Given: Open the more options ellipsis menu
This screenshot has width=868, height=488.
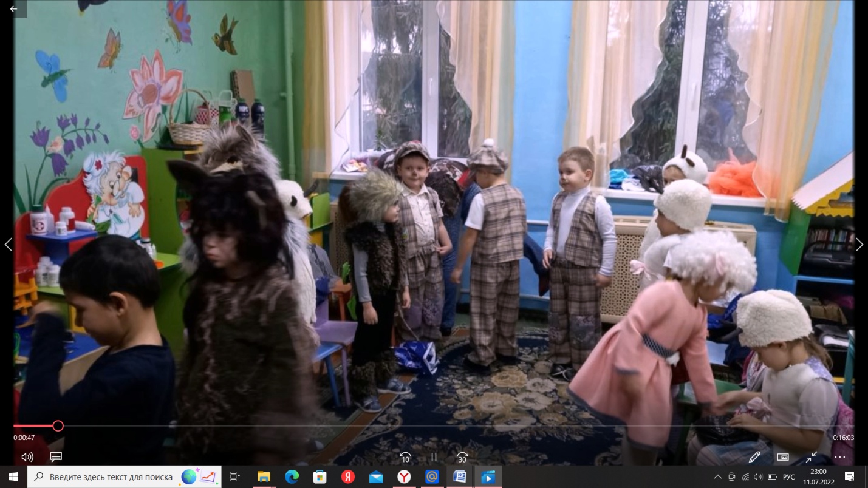Looking at the screenshot, I should (x=840, y=457).
